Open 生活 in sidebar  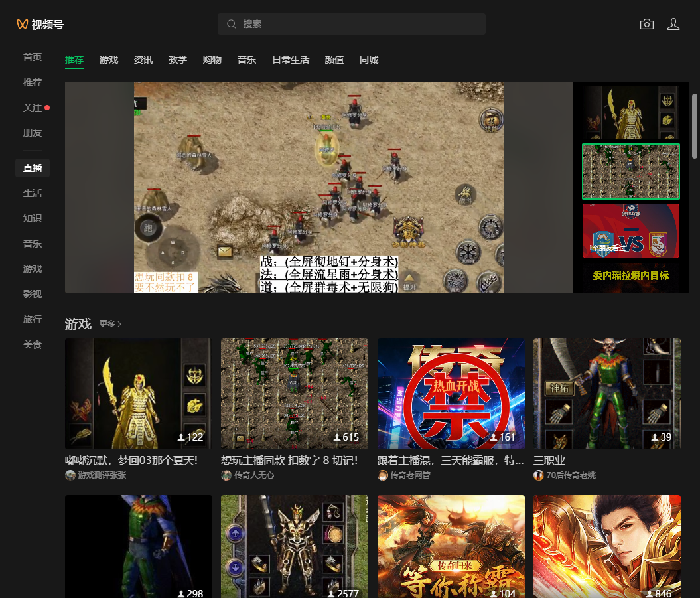[32, 193]
